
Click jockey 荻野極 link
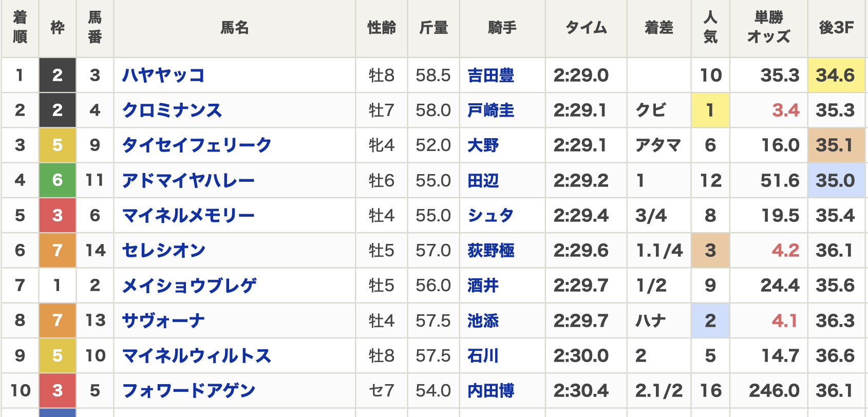coord(491,250)
